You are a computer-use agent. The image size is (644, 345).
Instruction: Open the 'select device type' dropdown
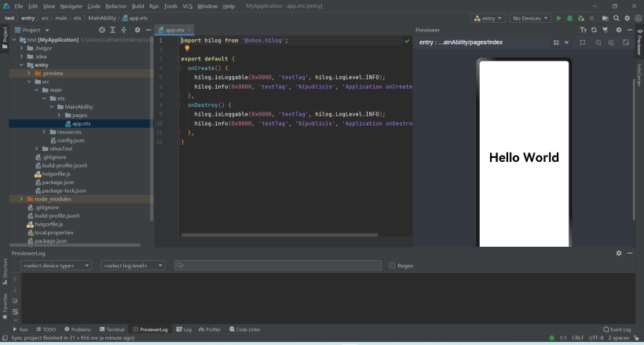coord(56,266)
